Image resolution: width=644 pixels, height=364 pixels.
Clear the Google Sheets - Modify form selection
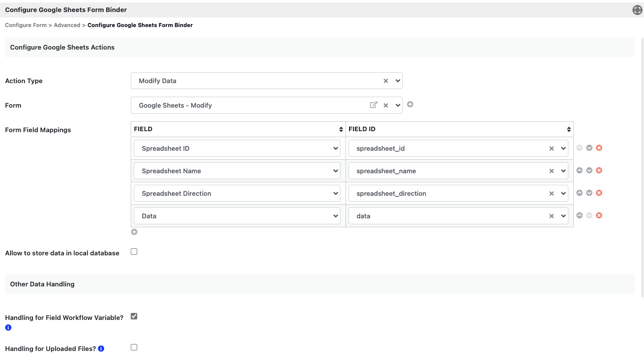[386, 105]
